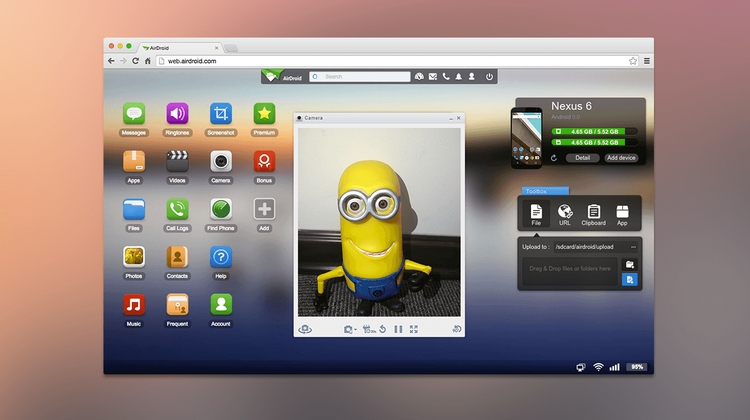Image resolution: width=750 pixels, height=420 pixels.
Task: Click the minion camera preview image
Action: [x=379, y=222]
